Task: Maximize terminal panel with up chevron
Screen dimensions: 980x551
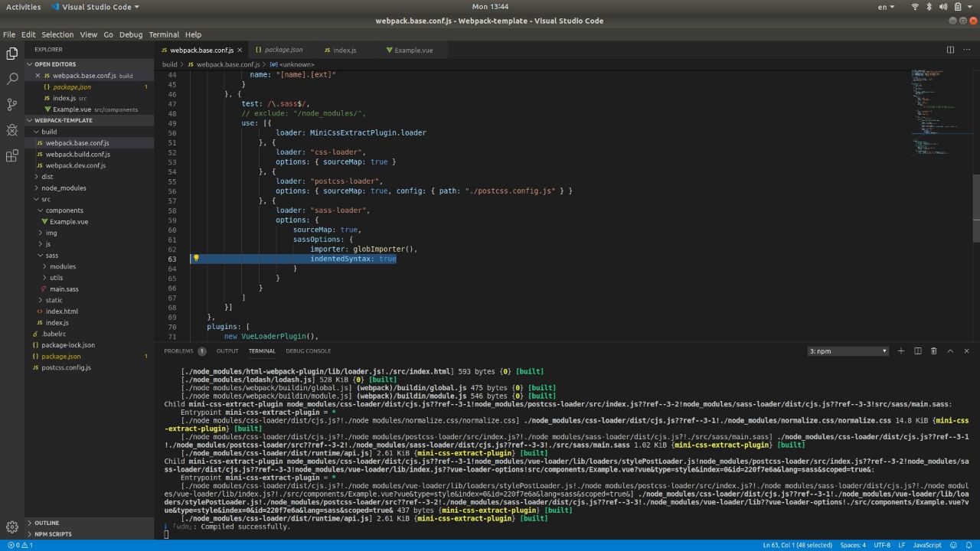Action: tap(950, 351)
